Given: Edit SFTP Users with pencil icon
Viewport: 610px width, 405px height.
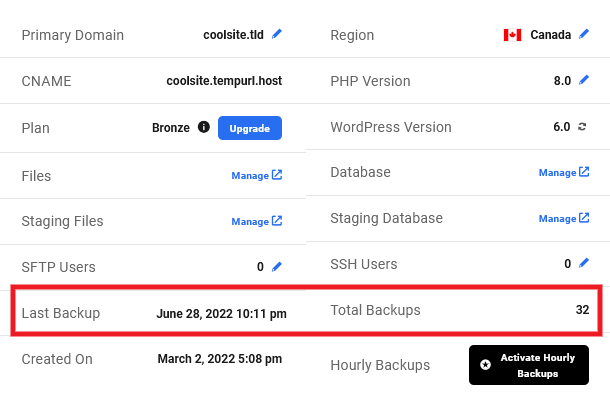Looking at the screenshot, I should tap(277, 266).
